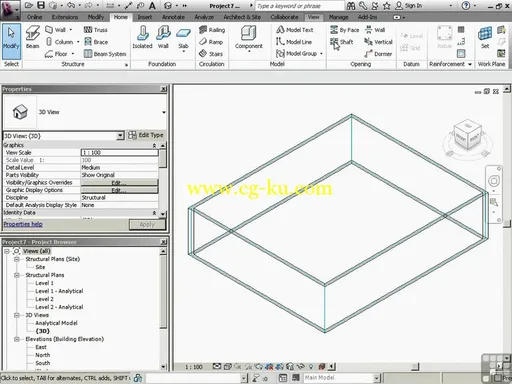Open the Level 2 - Analytical plan

pos(59,307)
